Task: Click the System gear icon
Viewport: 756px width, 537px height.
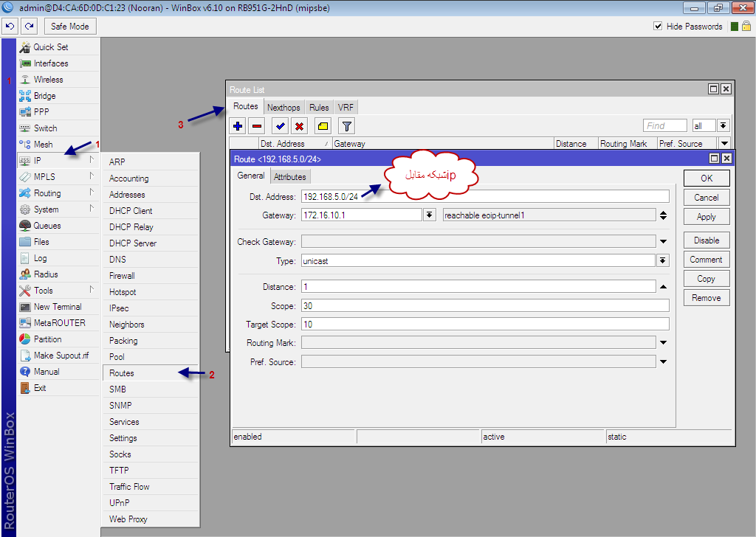Action: [25, 209]
